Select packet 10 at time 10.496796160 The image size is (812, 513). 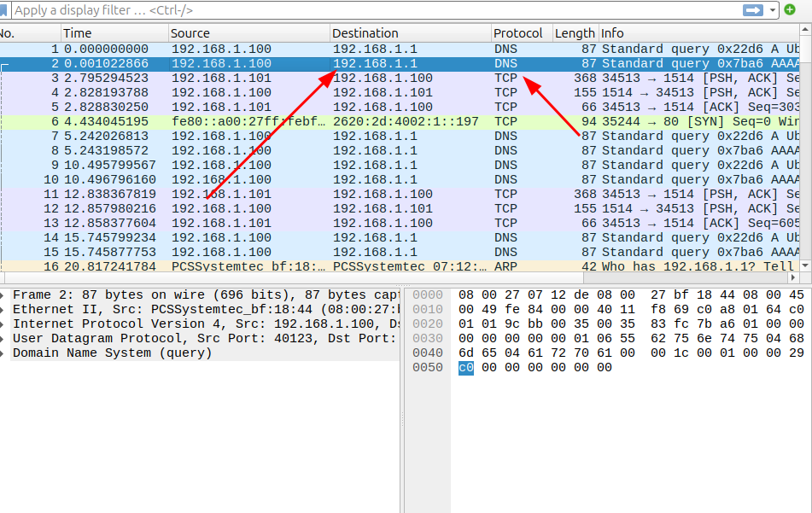click(x=400, y=179)
